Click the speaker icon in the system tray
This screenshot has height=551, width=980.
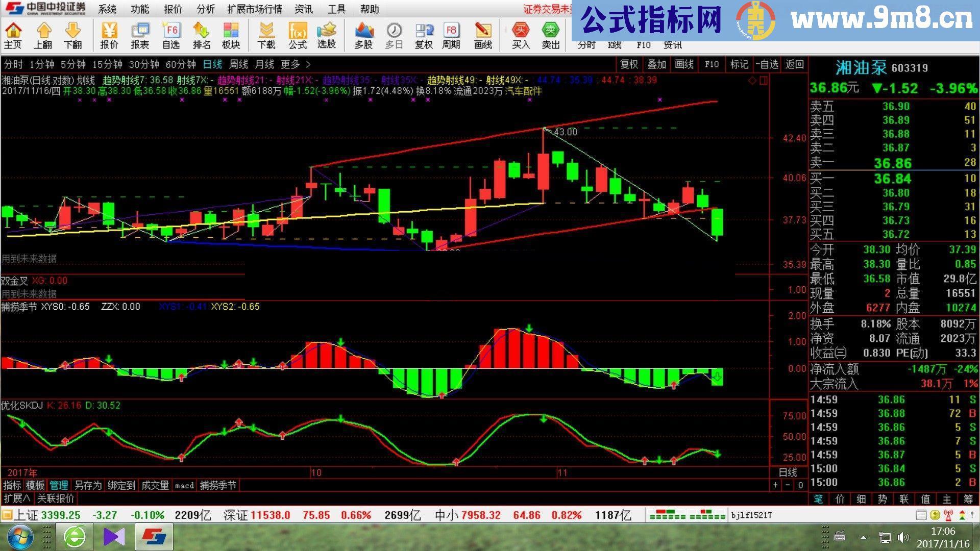pyautogui.click(x=902, y=537)
